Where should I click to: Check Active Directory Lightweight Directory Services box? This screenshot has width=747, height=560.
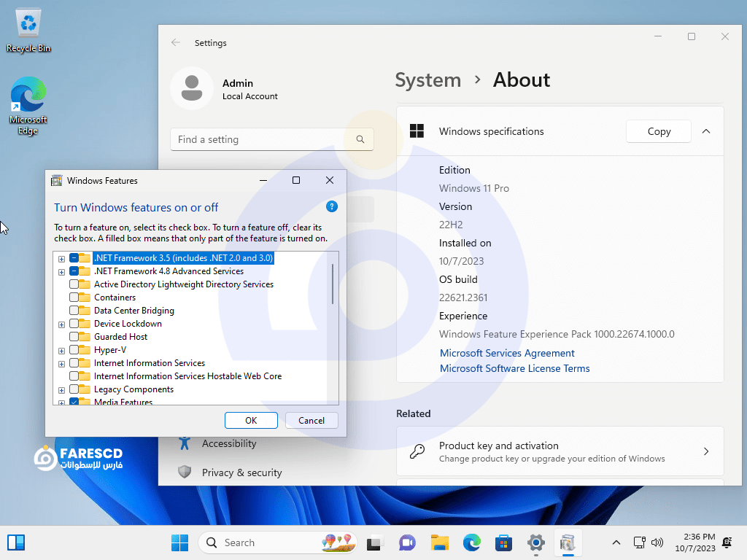74,284
